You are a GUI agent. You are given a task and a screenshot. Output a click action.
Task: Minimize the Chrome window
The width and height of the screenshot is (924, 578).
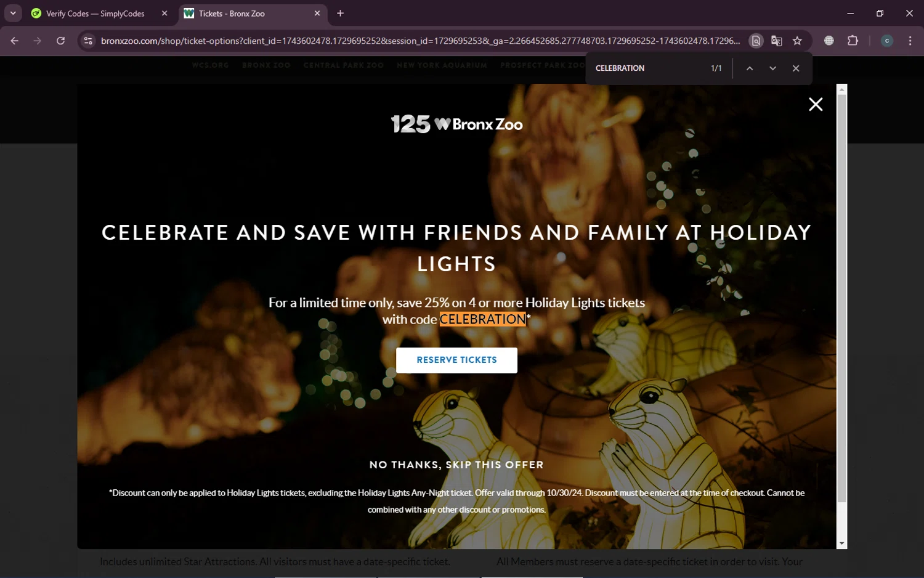coord(851,14)
